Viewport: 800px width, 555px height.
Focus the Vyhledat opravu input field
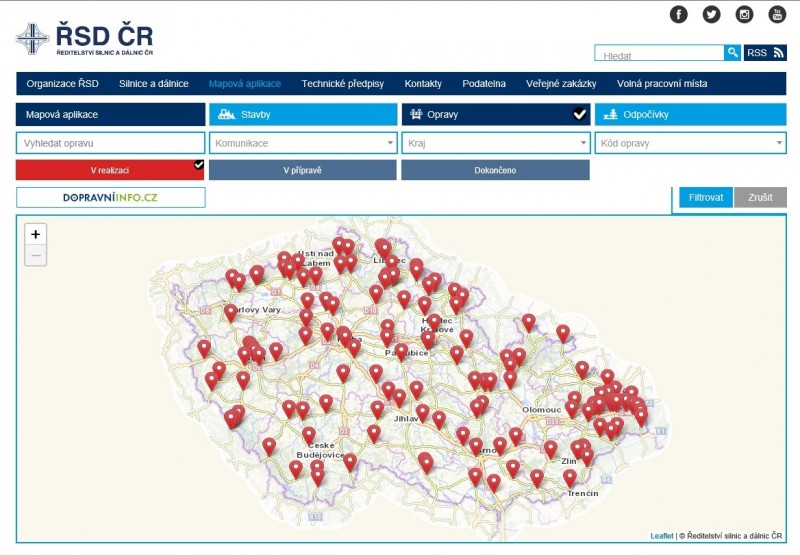point(111,143)
